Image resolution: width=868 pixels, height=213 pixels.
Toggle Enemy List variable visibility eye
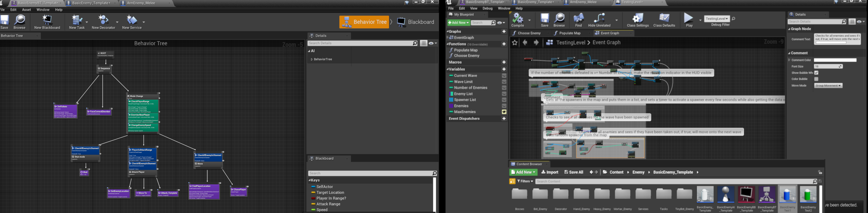point(504,94)
